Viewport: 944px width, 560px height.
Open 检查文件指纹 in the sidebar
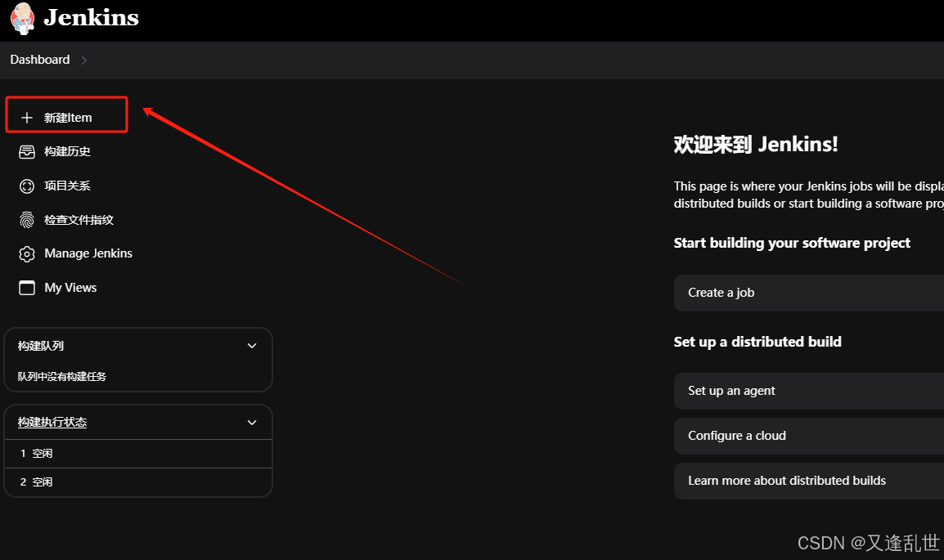(x=79, y=220)
